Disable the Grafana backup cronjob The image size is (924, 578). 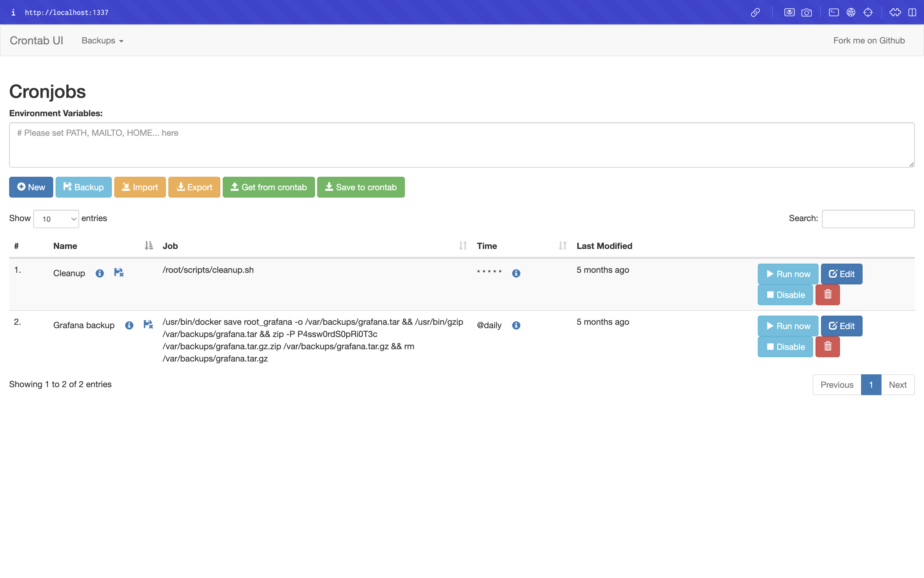point(785,347)
